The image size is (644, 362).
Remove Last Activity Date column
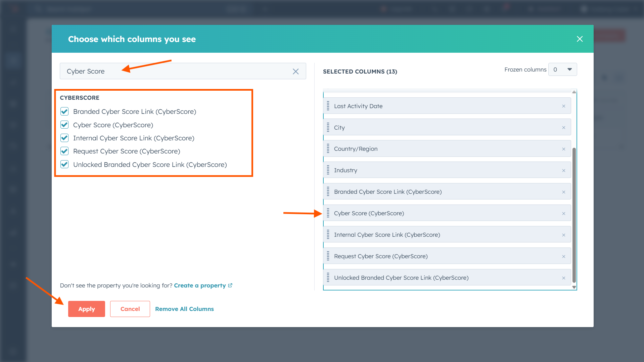coord(564,106)
